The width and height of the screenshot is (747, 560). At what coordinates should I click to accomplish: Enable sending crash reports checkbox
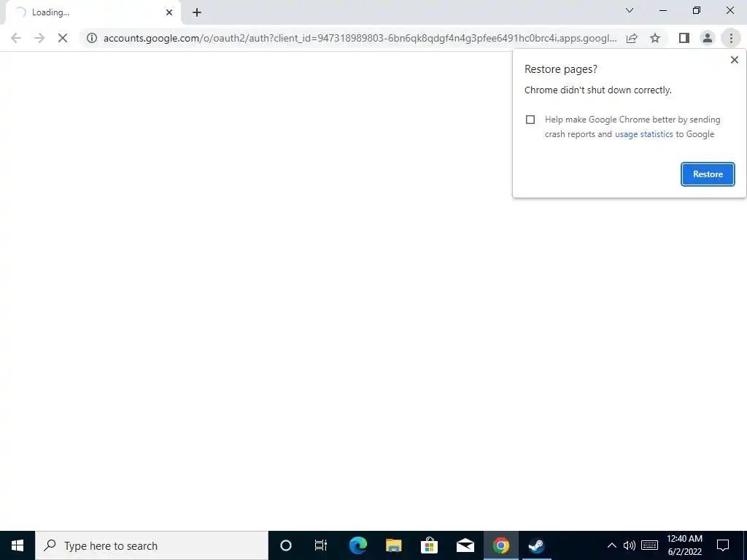[530, 120]
